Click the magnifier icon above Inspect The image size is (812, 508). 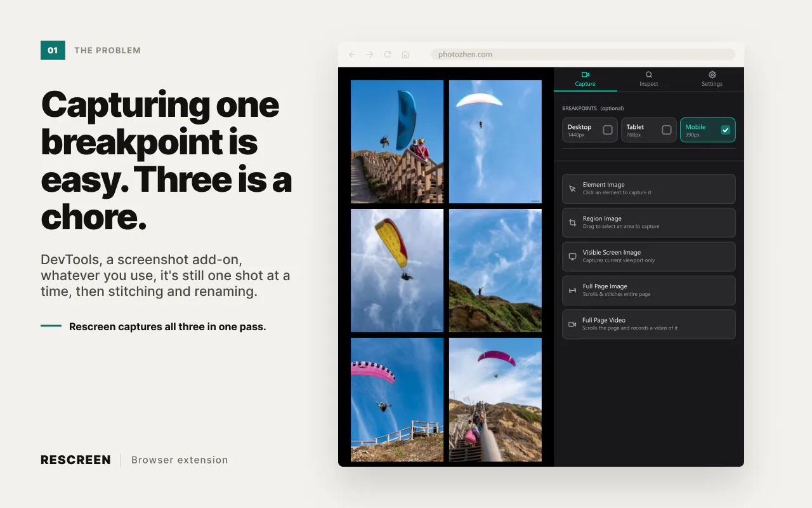click(x=649, y=74)
